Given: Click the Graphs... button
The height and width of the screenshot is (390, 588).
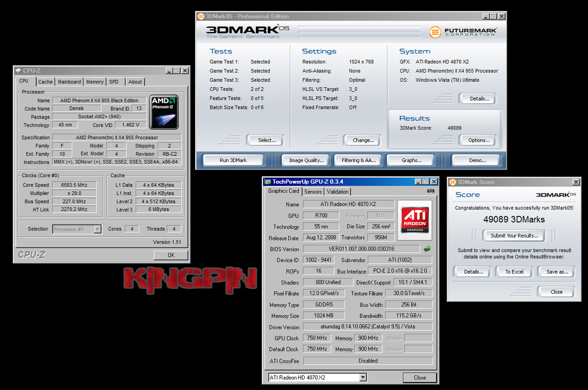Looking at the screenshot, I should click(412, 160).
